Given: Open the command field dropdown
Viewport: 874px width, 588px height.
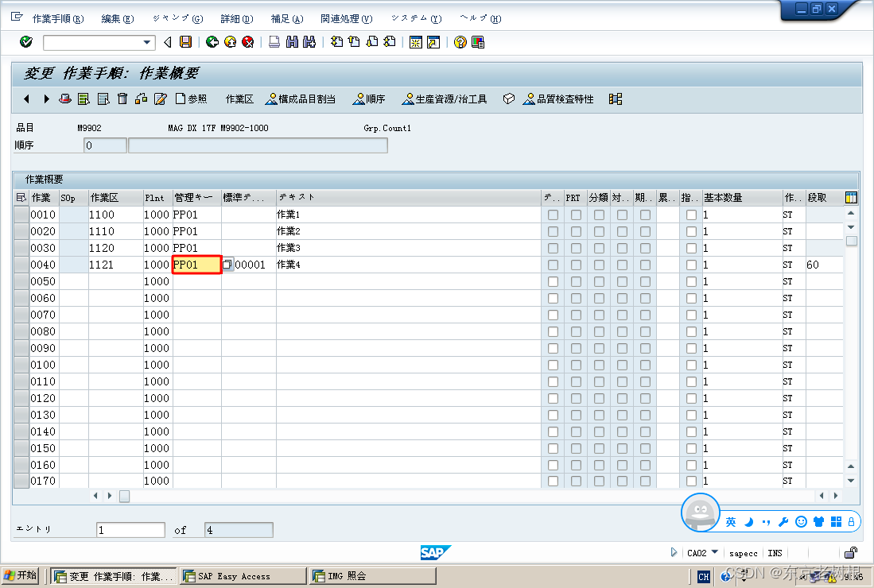Looking at the screenshot, I should [x=148, y=42].
